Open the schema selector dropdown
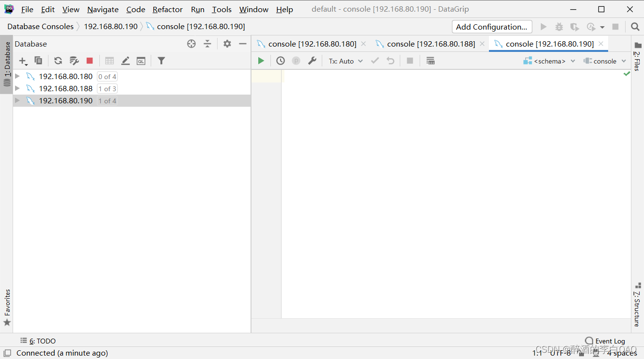This screenshot has height=359, width=644. coord(549,61)
